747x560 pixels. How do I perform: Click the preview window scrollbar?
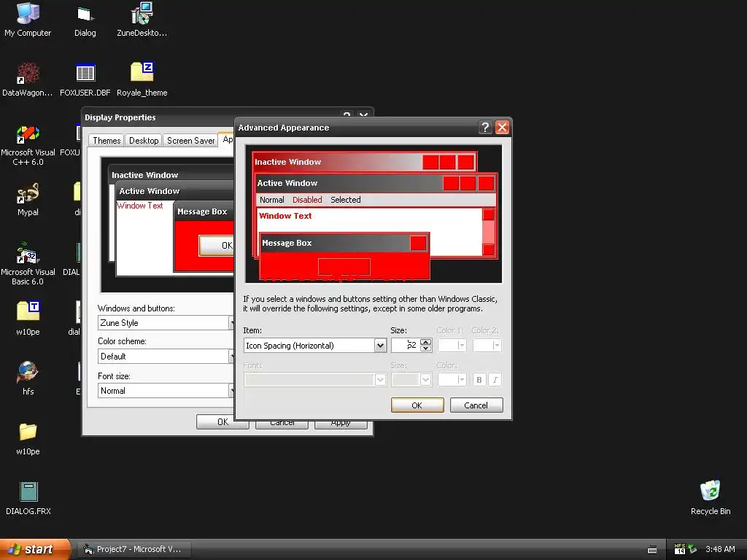(488, 232)
